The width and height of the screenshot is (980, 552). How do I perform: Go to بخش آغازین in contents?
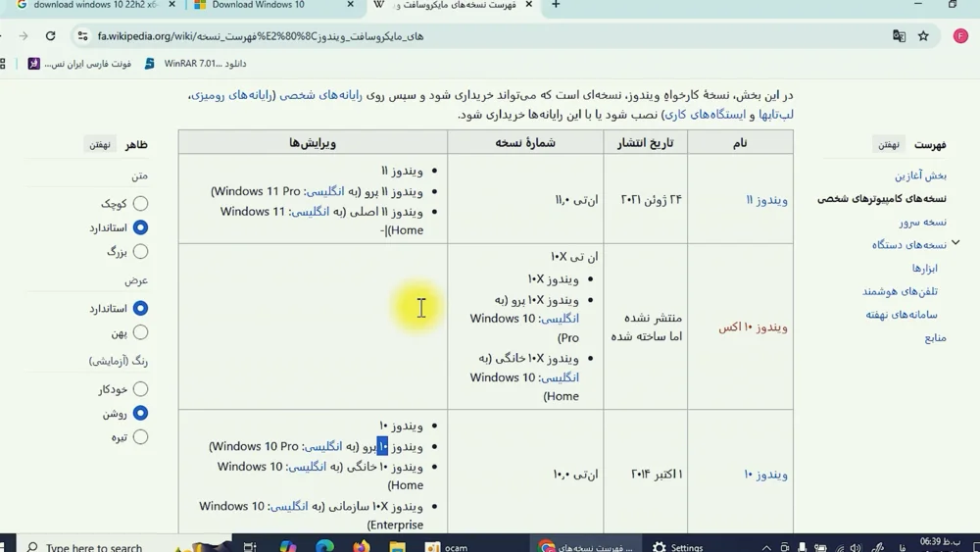click(x=920, y=176)
